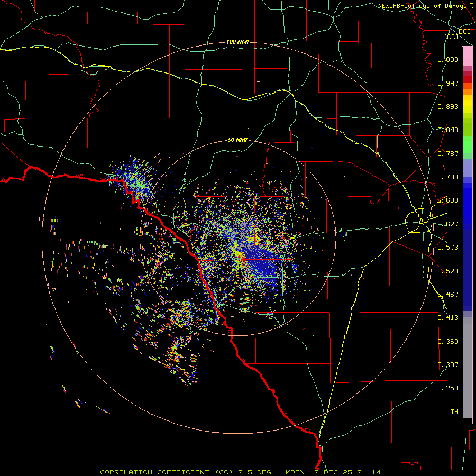Pick the red segment of the color bar
This screenshot has width=476, height=476.
point(467,79)
